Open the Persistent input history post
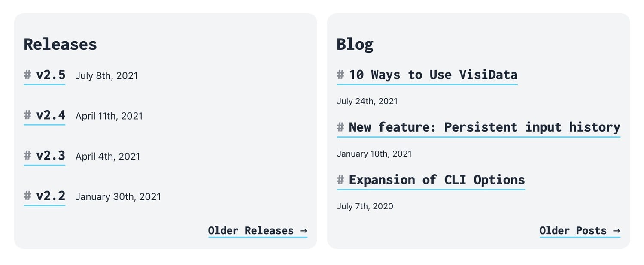Image resolution: width=644 pixels, height=265 pixels. coord(484,127)
